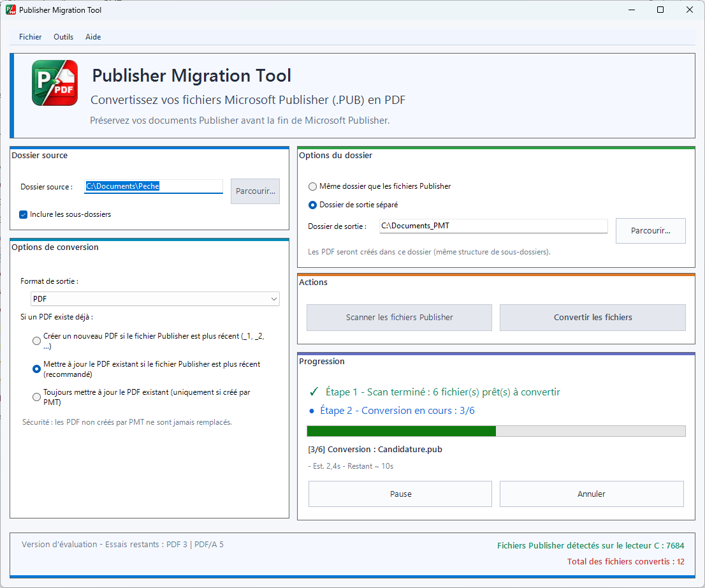Close the Publisher Migration Tool window

click(x=689, y=10)
